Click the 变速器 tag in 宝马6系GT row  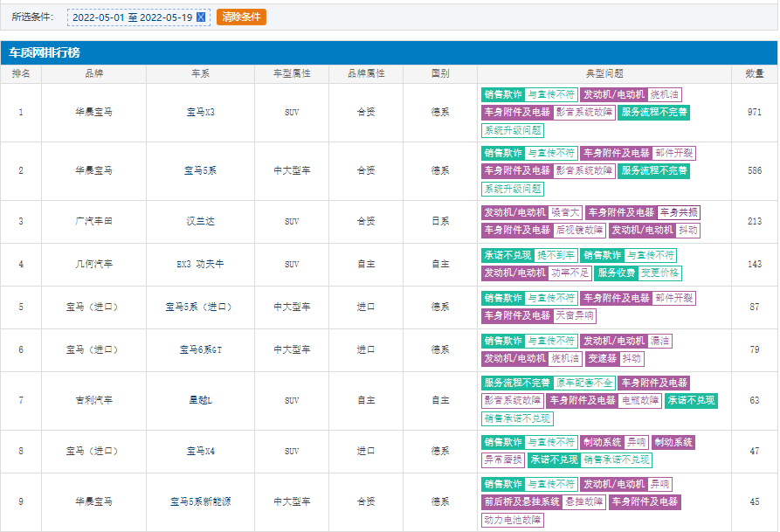point(602,358)
